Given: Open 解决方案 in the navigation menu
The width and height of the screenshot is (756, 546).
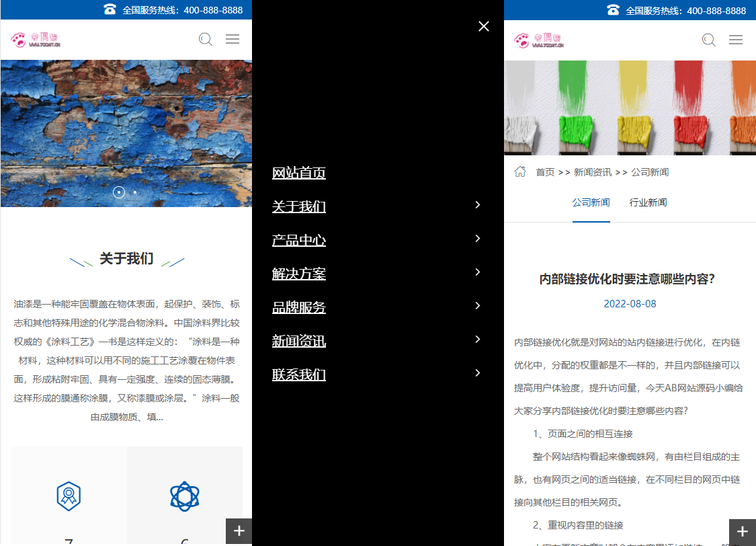Looking at the screenshot, I should pos(299,274).
